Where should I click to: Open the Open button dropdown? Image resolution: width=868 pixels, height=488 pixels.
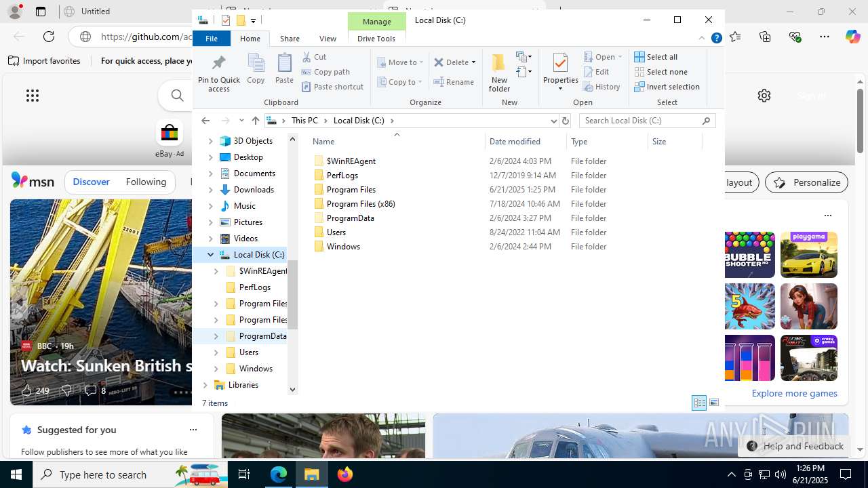click(620, 57)
